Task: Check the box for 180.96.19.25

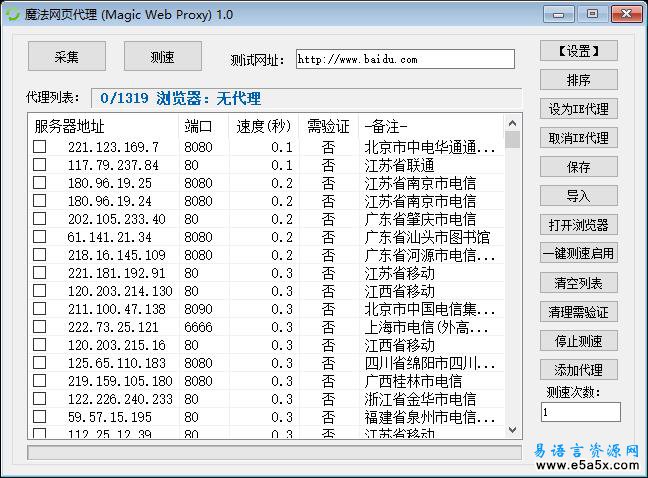Action: pos(40,183)
